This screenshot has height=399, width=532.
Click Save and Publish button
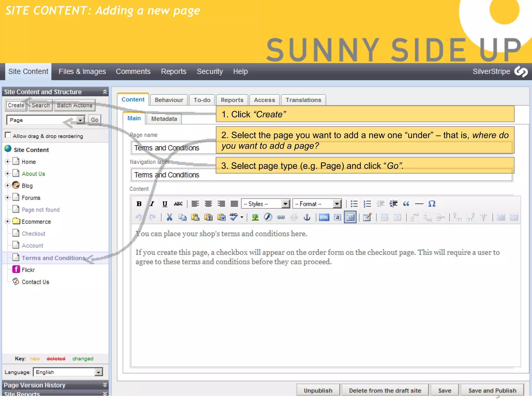click(x=492, y=390)
